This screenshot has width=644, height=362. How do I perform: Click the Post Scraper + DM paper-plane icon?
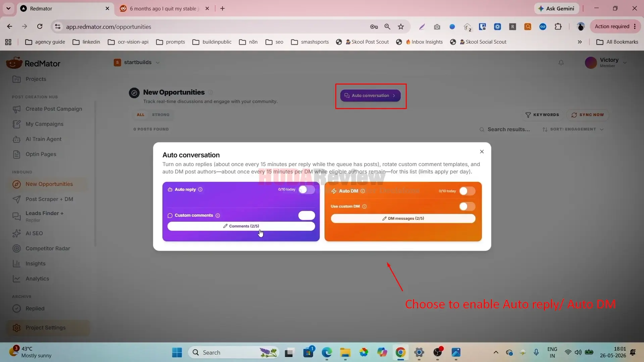[x=16, y=199]
